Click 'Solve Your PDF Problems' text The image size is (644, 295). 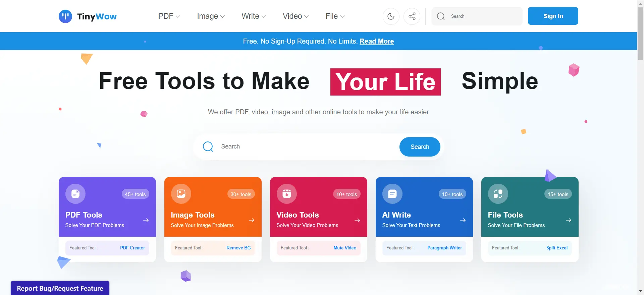coord(95,225)
